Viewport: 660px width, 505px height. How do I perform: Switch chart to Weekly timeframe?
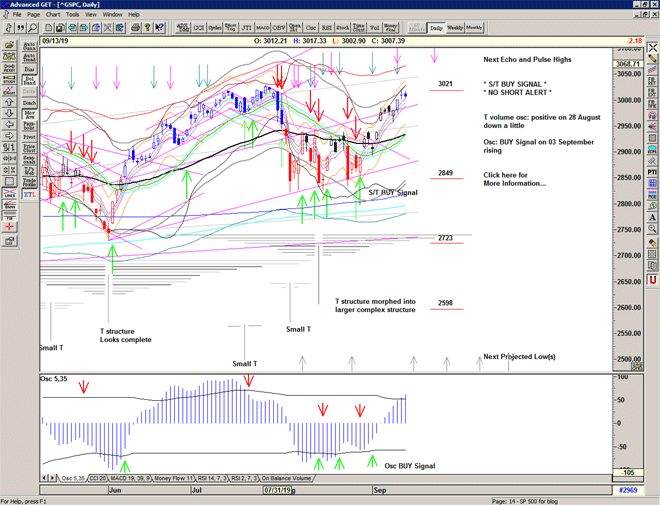pos(454,28)
